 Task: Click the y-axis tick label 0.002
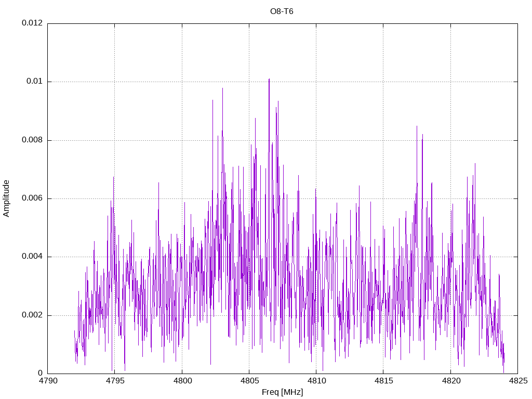(x=32, y=315)
